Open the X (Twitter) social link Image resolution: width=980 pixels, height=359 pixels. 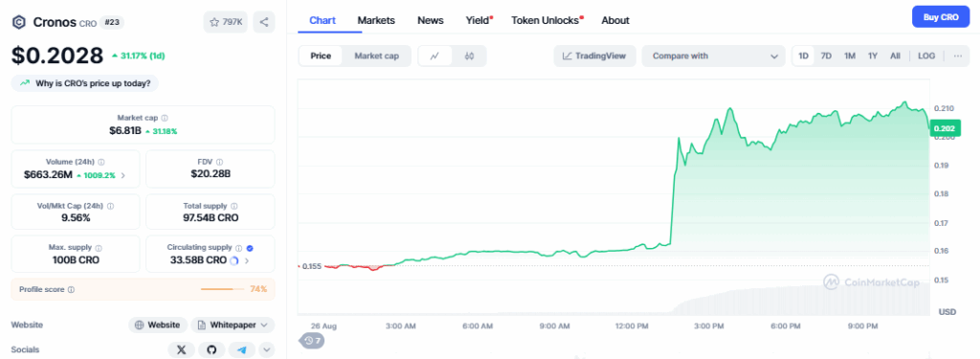click(x=181, y=349)
